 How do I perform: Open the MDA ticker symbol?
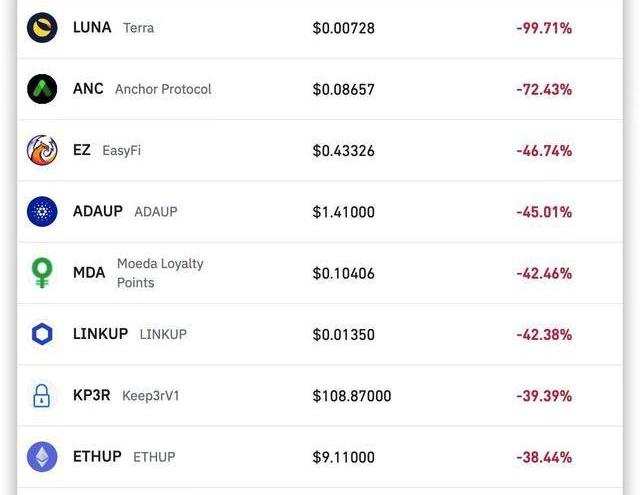pos(89,273)
